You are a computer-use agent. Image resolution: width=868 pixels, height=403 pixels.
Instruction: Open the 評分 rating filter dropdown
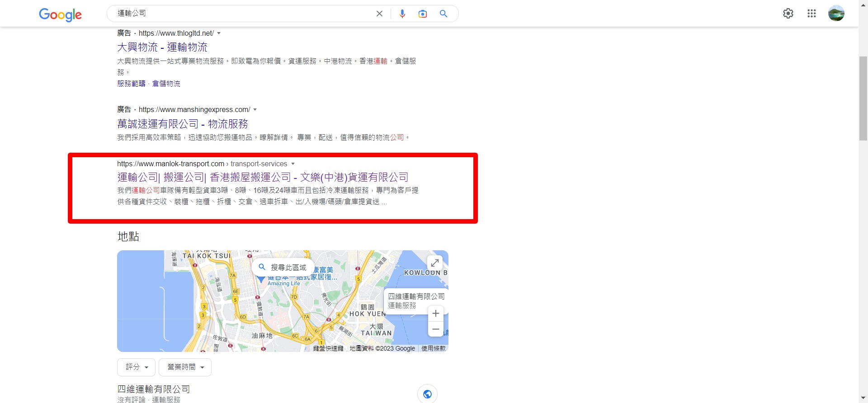point(137,367)
